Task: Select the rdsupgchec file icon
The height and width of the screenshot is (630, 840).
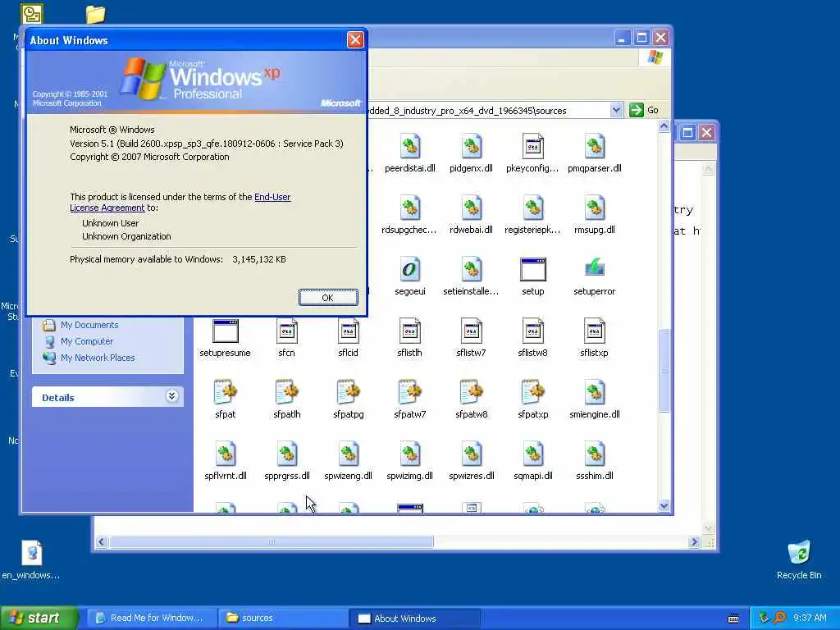Action: point(410,208)
